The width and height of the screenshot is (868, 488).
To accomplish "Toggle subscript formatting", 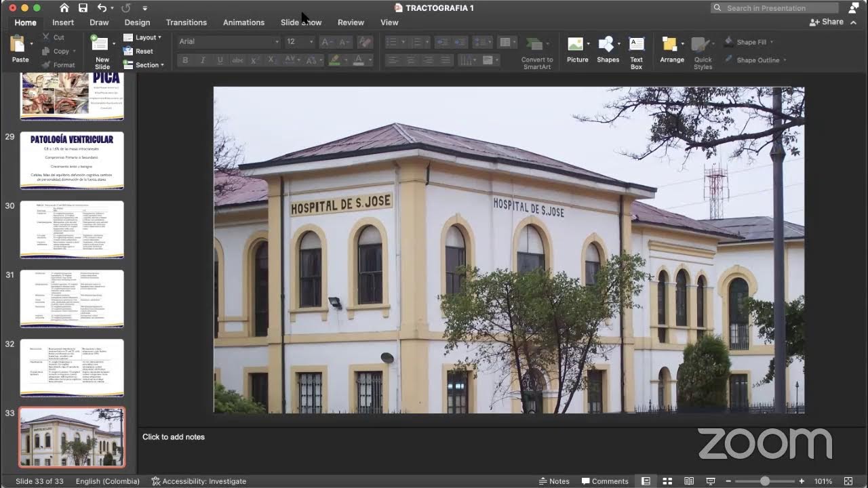I will point(271,60).
